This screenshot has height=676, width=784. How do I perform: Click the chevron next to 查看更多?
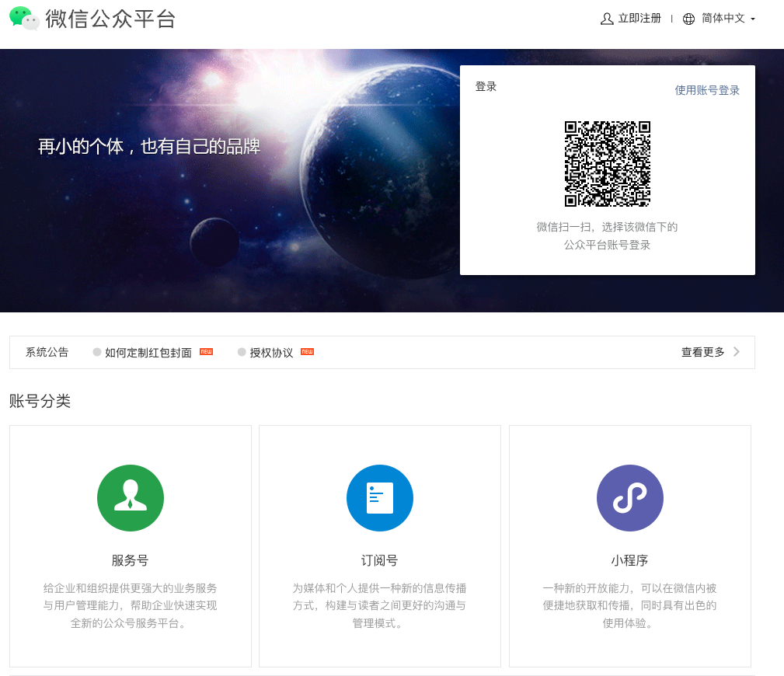pos(737,351)
